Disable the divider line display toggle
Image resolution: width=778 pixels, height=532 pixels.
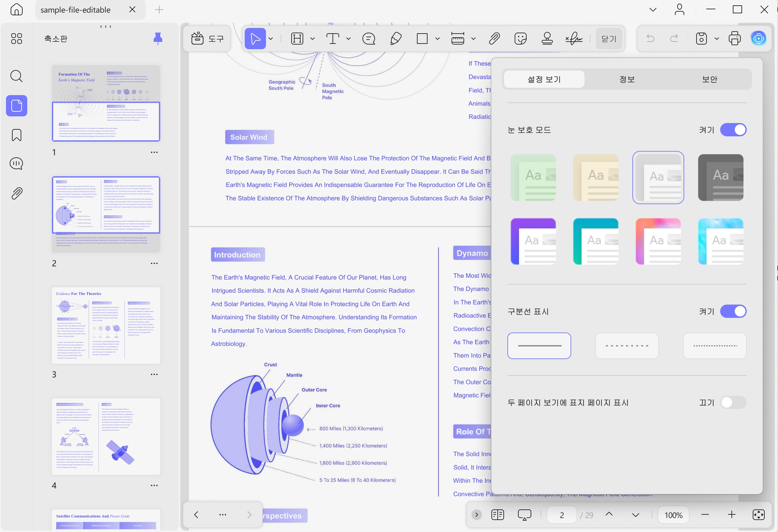733,311
